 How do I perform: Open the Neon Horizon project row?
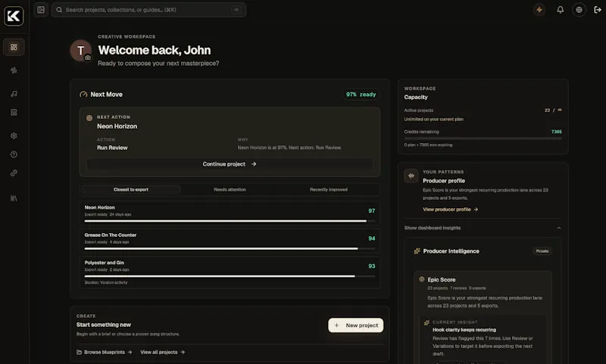(230, 213)
